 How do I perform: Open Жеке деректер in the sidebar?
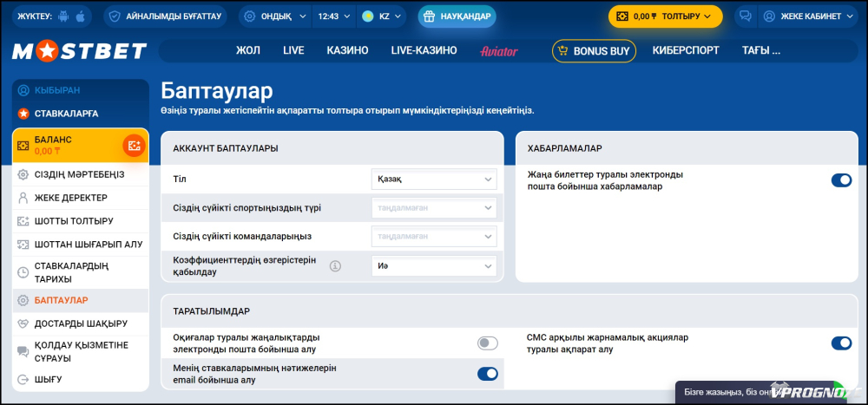80,198
